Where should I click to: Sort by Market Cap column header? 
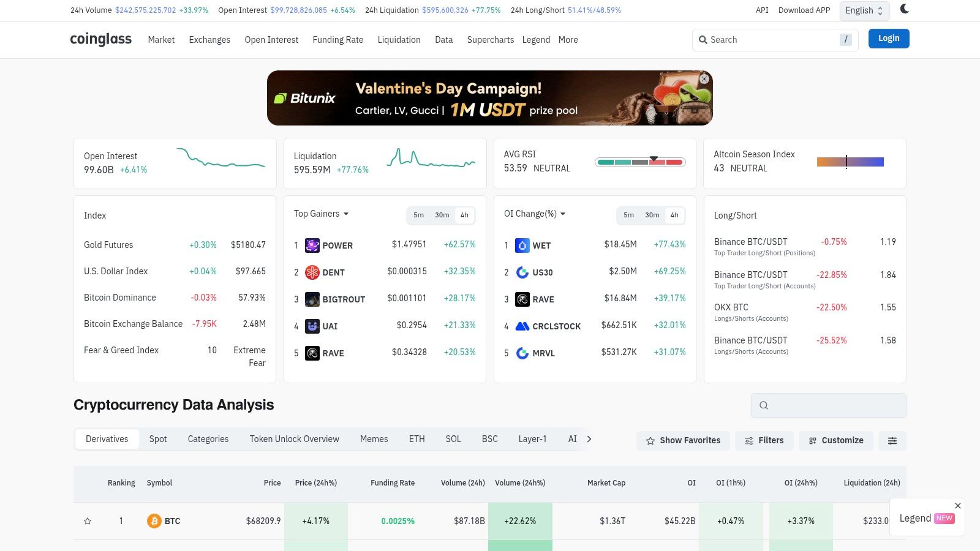[606, 483]
